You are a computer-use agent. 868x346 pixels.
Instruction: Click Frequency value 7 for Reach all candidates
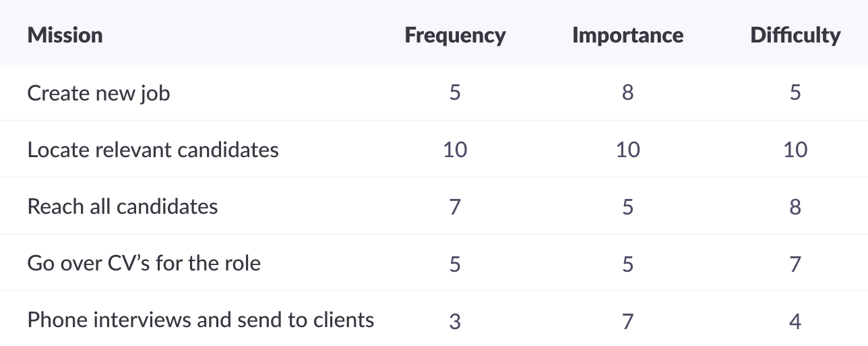455,206
